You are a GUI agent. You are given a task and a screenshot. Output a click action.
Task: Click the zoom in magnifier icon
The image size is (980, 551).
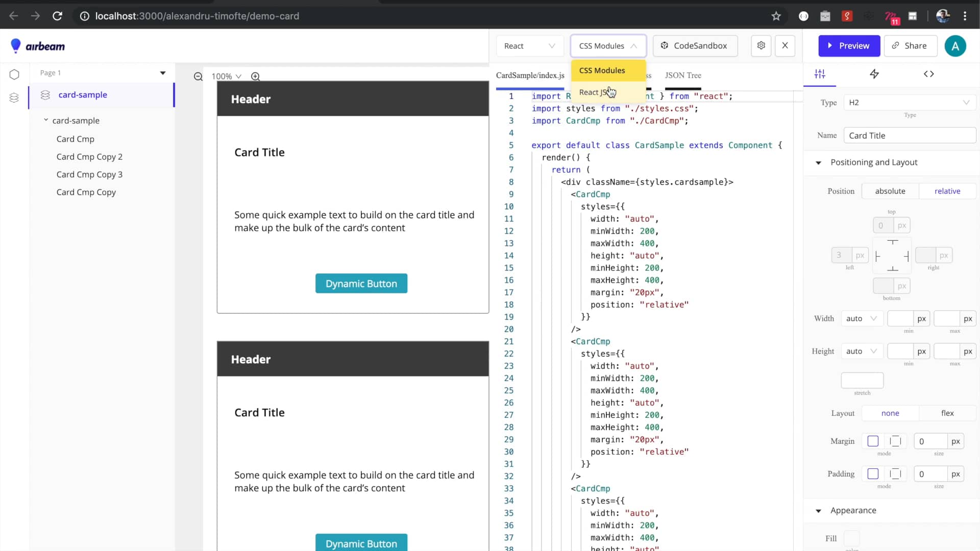coord(256,77)
